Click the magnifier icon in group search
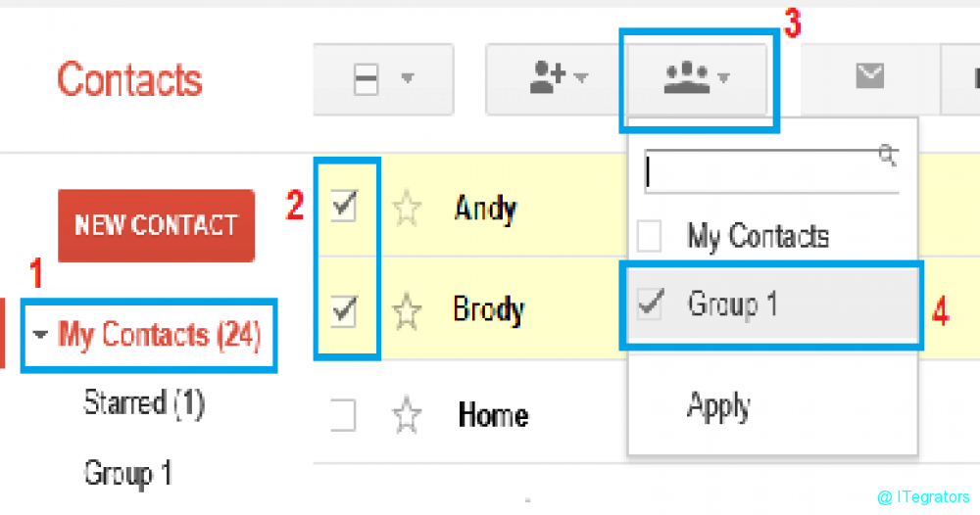 (x=888, y=155)
